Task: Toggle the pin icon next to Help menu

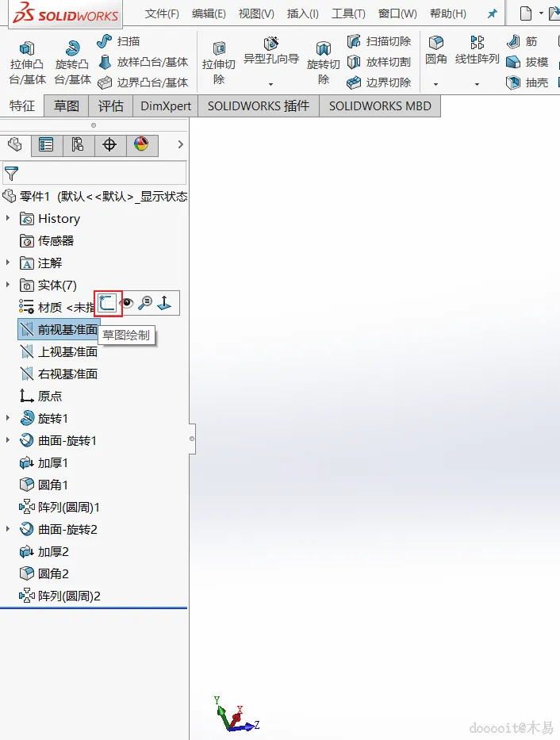Action: (x=492, y=13)
